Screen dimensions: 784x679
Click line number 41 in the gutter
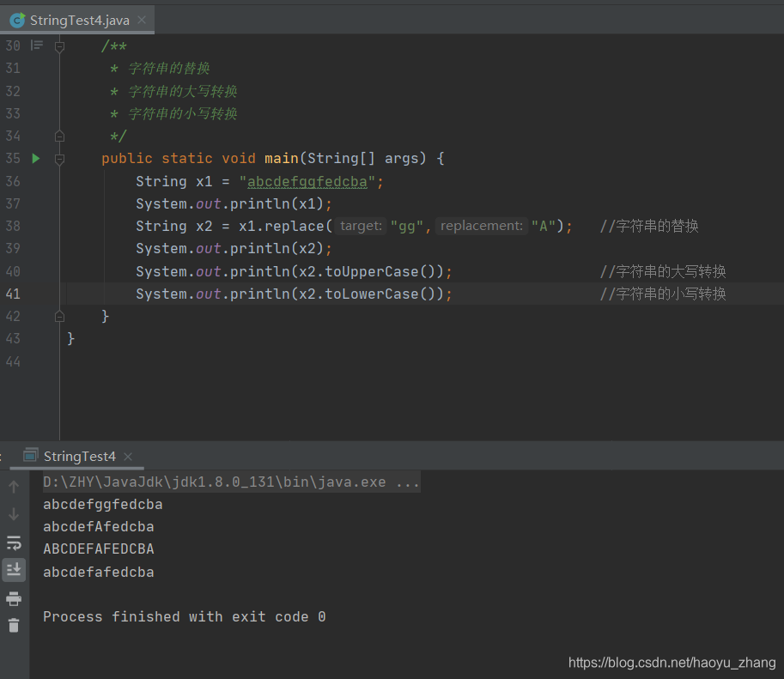click(13, 294)
